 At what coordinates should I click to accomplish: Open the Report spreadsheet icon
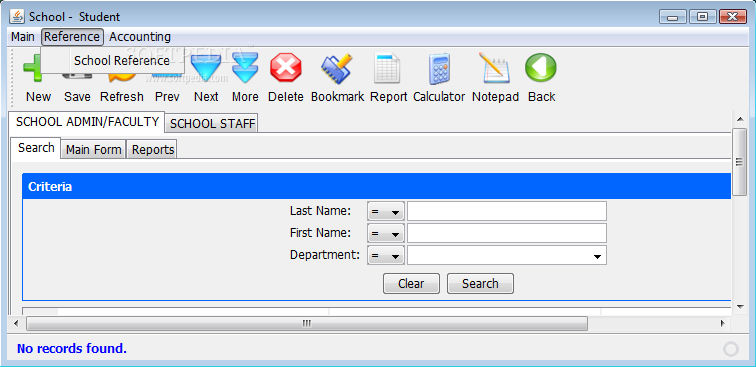pyautogui.click(x=387, y=68)
